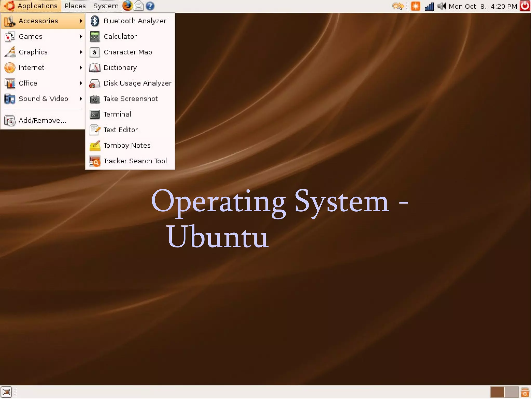Open the System menu
This screenshot has height=399, width=532.
click(106, 6)
